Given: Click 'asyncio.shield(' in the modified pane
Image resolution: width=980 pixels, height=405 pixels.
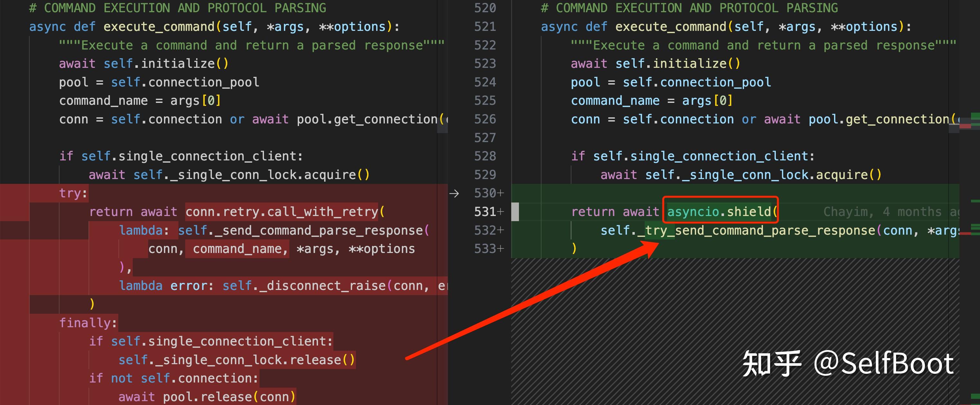Looking at the screenshot, I should point(722,212).
